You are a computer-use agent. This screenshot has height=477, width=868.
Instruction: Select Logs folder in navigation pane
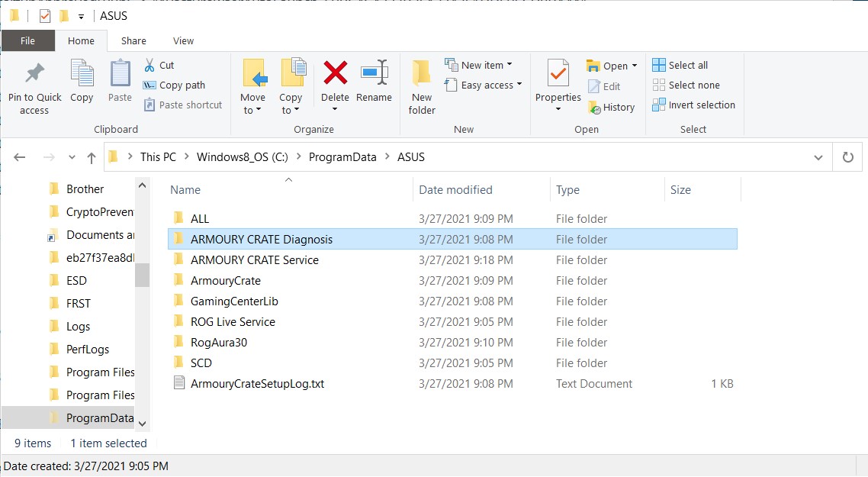(x=78, y=327)
